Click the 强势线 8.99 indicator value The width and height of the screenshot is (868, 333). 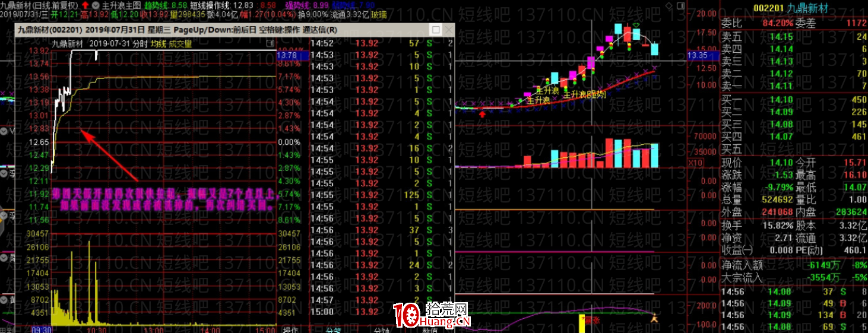point(306,5)
